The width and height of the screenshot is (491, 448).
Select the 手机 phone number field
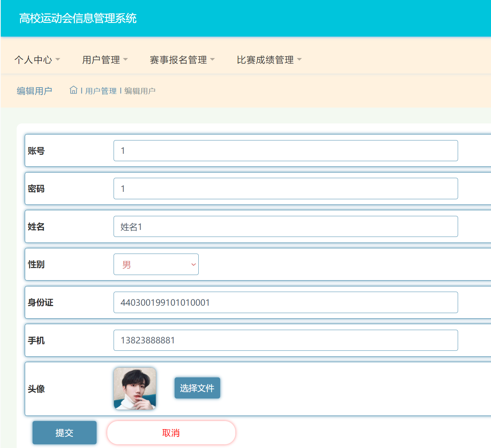coord(285,340)
